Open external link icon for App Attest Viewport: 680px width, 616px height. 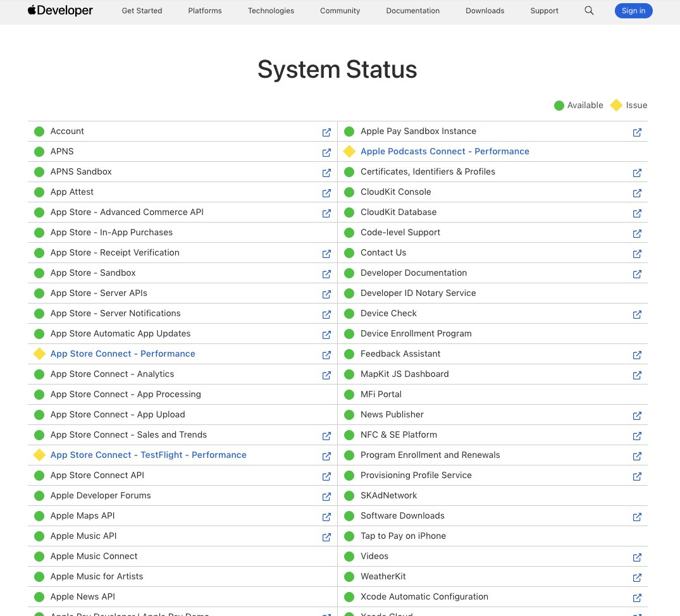[x=326, y=193]
